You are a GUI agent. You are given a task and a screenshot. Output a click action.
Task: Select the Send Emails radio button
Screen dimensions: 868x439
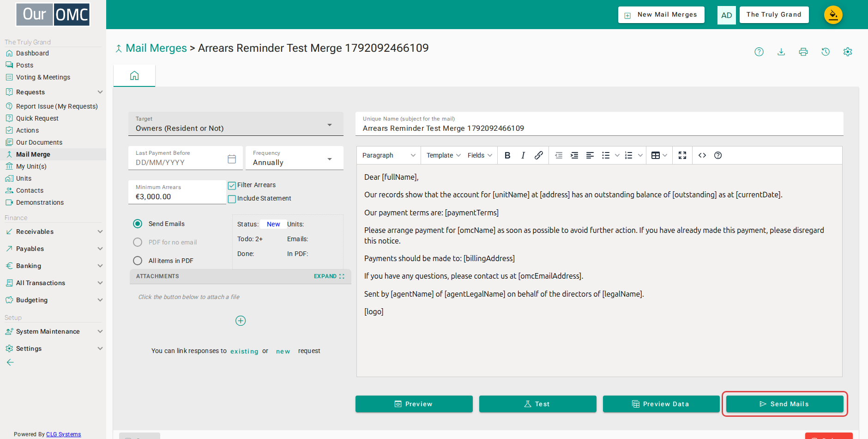pos(138,224)
